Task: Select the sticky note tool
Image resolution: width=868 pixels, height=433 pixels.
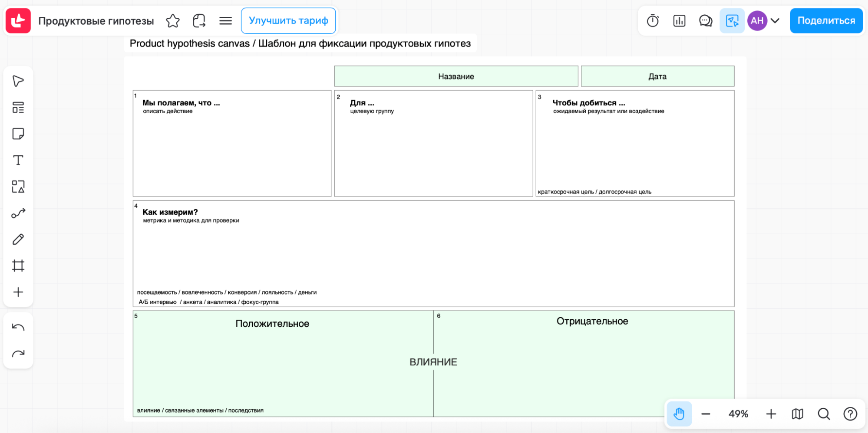Action: click(18, 134)
